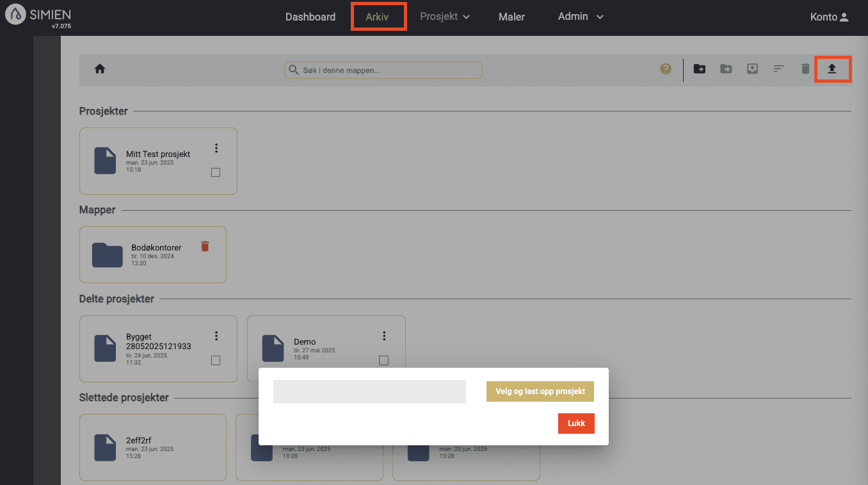Create a new folder with folder-plus icon

coord(700,69)
